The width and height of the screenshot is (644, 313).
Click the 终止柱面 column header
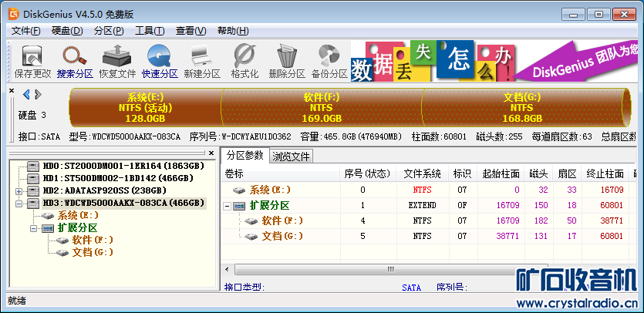click(x=605, y=173)
